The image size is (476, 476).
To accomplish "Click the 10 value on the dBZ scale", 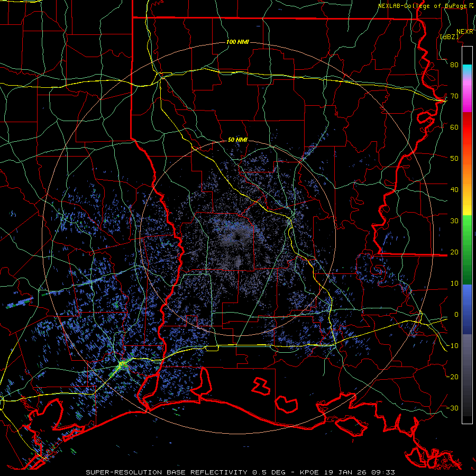I will pos(454,283).
